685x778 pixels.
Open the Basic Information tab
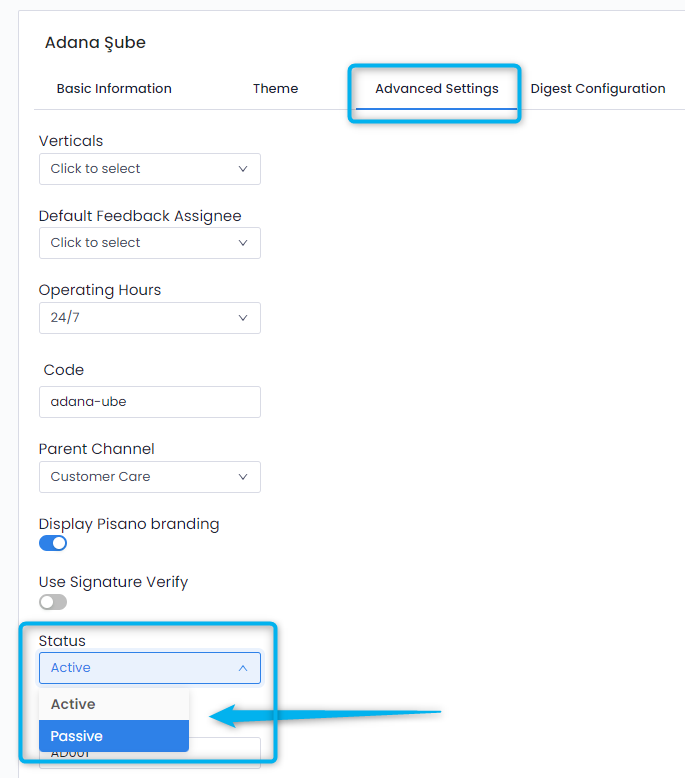[114, 89]
